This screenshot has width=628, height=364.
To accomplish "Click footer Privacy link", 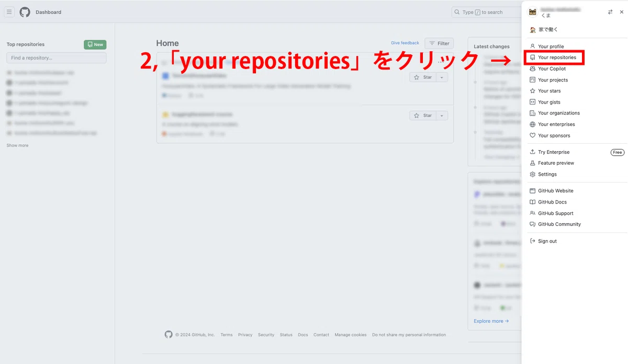I will tap(245, 335).
